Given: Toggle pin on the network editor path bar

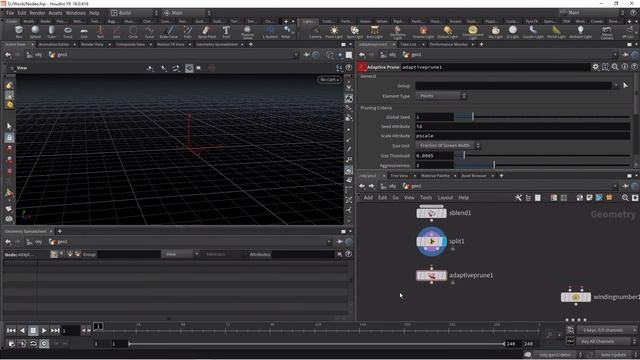Looking at the screenshot, I should [625, 186].
